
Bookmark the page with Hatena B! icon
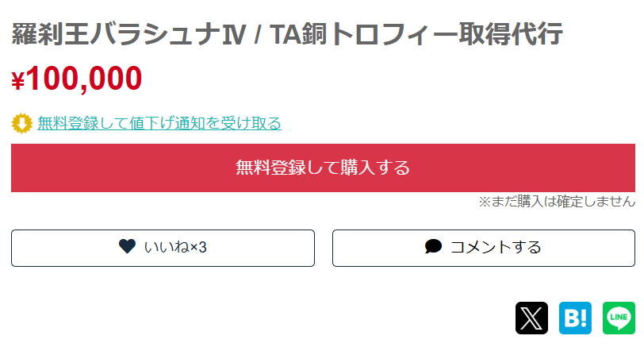click(575, 318)
